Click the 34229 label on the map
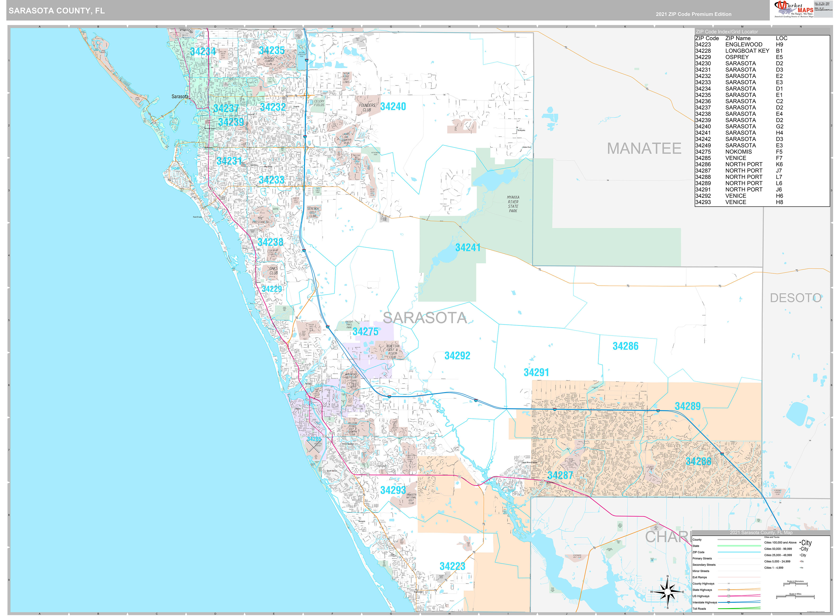The image size is (840, 616). [x=272, y=289]
